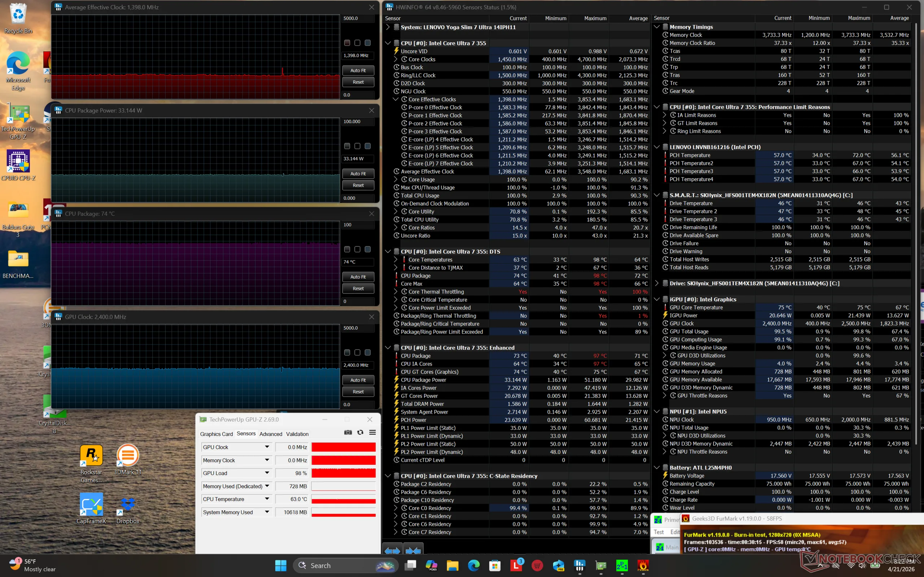
Task: Open File Explorer from taskbar
Action: (453, 565)
